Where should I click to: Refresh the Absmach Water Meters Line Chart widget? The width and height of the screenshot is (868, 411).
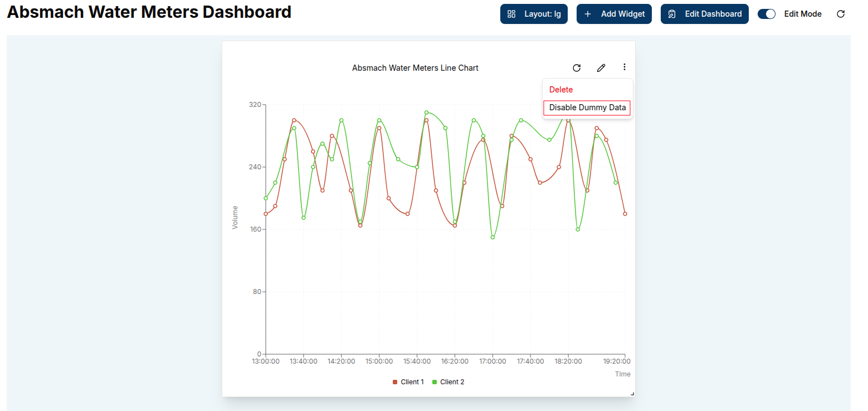[x=577, y=68]
